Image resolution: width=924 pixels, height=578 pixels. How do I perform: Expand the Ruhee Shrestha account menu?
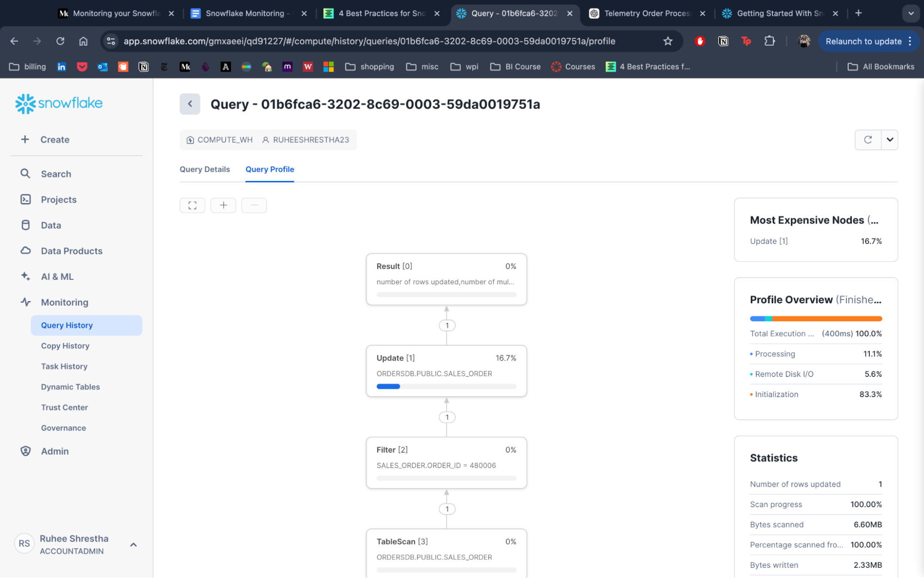click(x=133, y=545)
